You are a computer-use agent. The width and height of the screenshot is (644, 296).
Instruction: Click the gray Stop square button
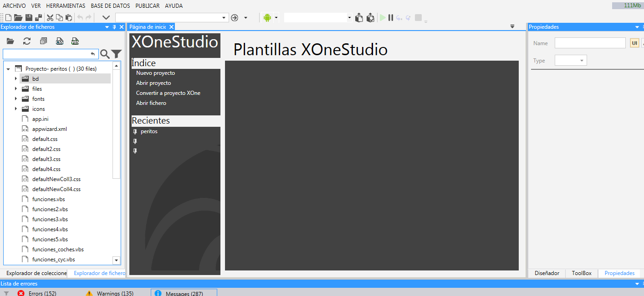click(x=418, y=18)
